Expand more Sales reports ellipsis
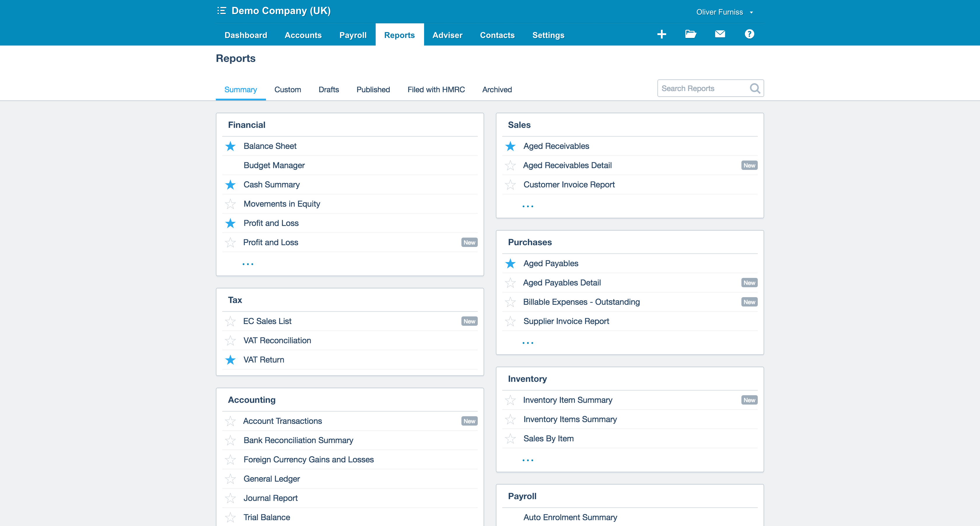 tap(528, 206)
